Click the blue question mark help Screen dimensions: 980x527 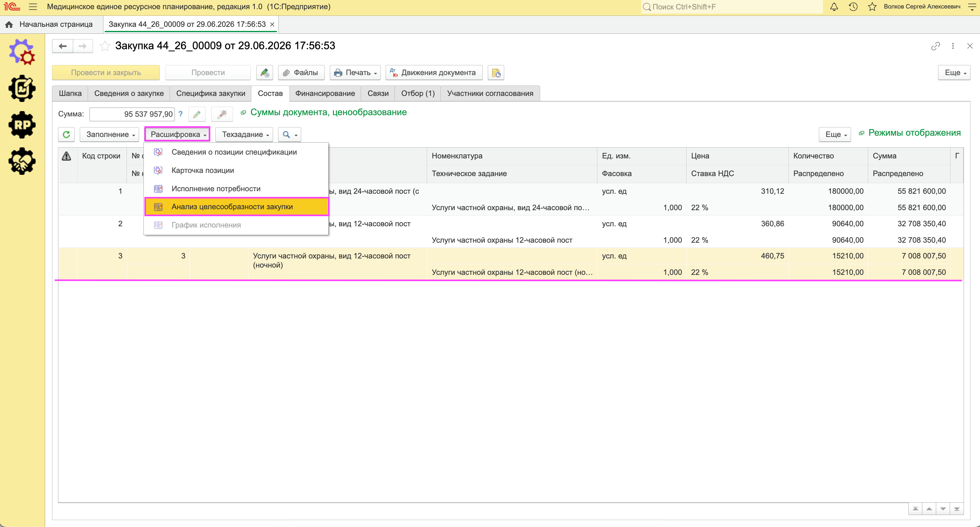pyautogui.click(x=181, y=114)
